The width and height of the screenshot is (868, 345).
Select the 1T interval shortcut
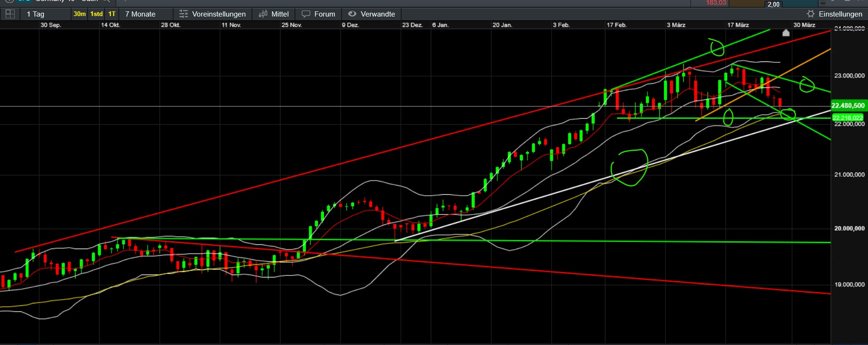click(112, 14)
